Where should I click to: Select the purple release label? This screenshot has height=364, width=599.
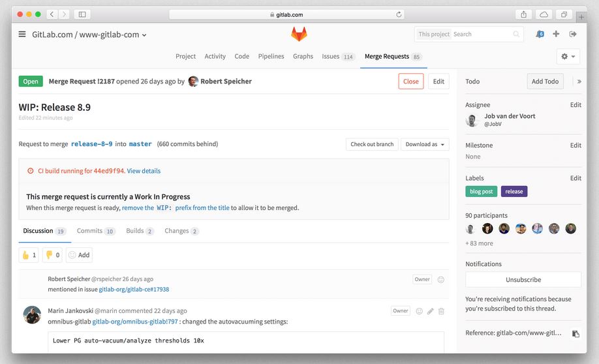pos(514,191)
